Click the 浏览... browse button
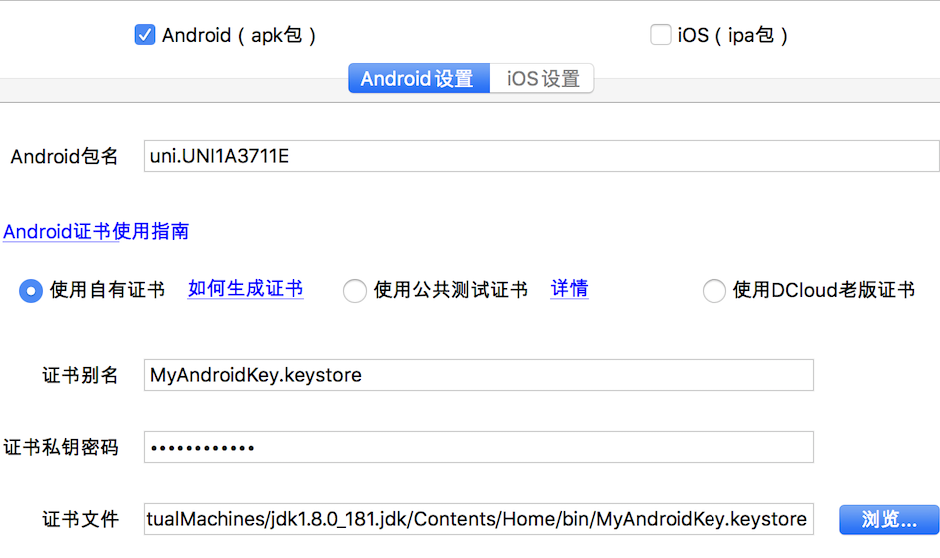The width and height of the screenshot is (940, 558). pos(889,519)
